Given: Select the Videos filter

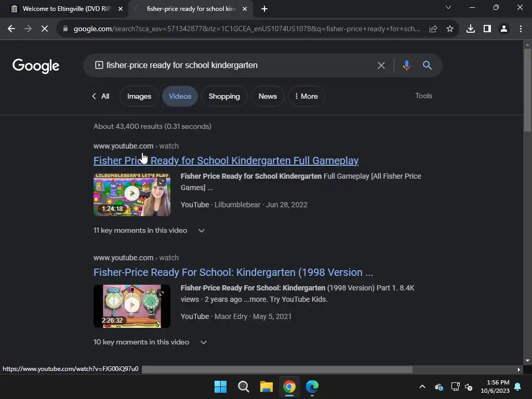Looking at the screenshot, I should pos(180,96).
